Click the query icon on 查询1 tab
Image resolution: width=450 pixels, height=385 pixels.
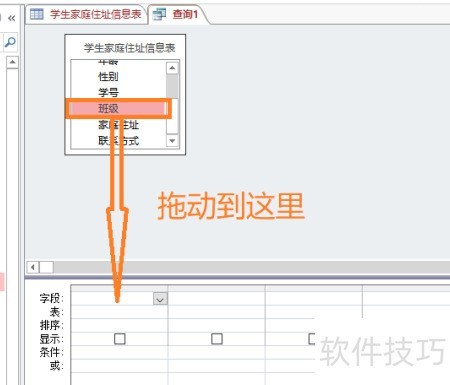(x=159, y=14)
